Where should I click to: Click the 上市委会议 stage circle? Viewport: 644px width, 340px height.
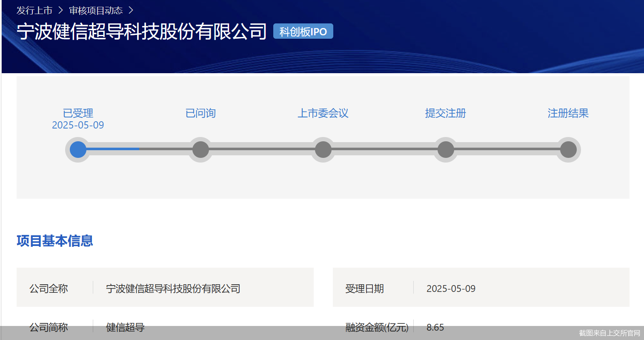tap(323, 149)
